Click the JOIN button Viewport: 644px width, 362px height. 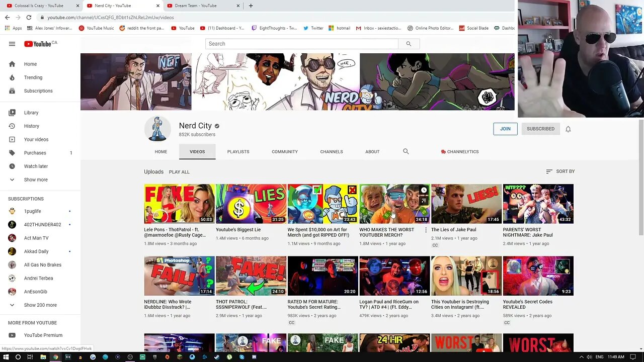505,129
